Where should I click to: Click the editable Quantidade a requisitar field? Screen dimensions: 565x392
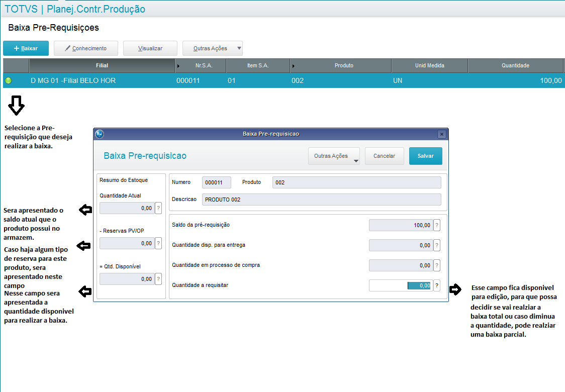coord(401,286)
